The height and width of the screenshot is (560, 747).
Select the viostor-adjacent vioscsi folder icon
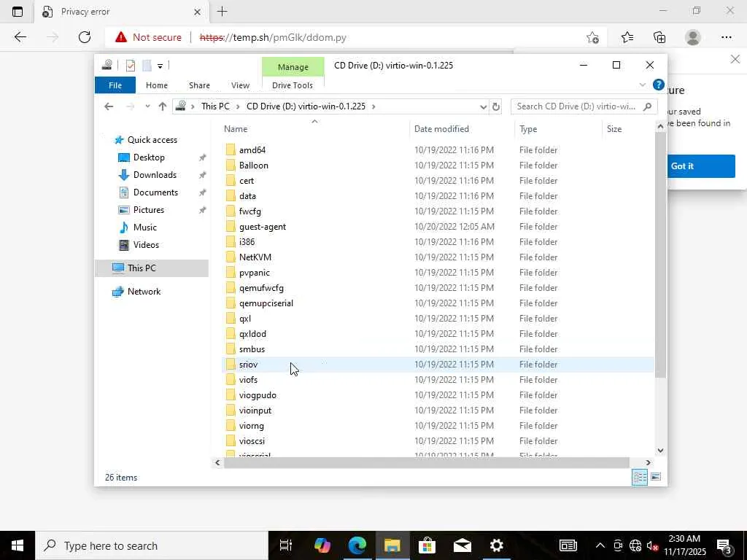[x=231, y=441]
